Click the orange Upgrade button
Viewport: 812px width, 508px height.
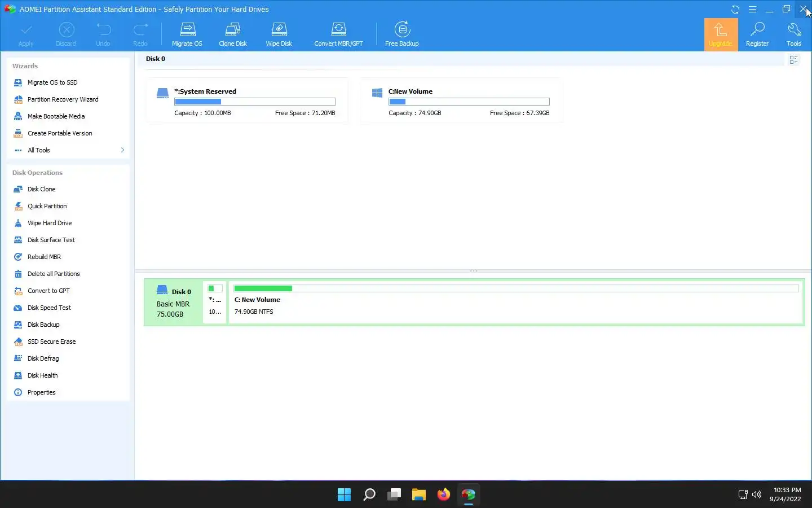tap(721, 34)
